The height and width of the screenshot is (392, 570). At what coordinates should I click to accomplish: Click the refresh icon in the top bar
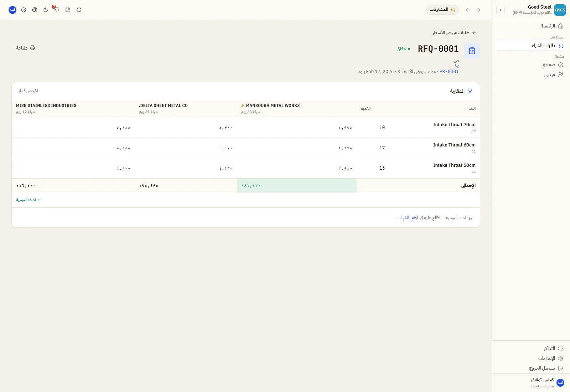pos(79,10)
